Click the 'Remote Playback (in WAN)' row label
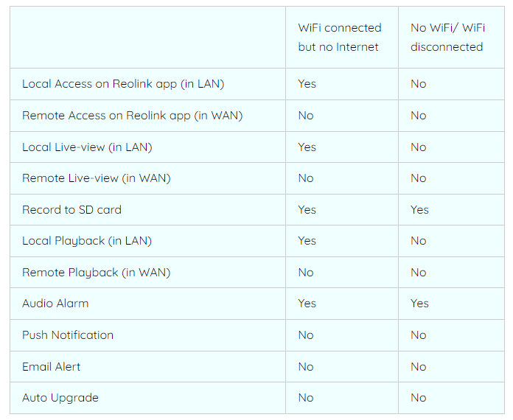This screenshot has height=420, width=513. pyautogui.click(x=96, y=273)
